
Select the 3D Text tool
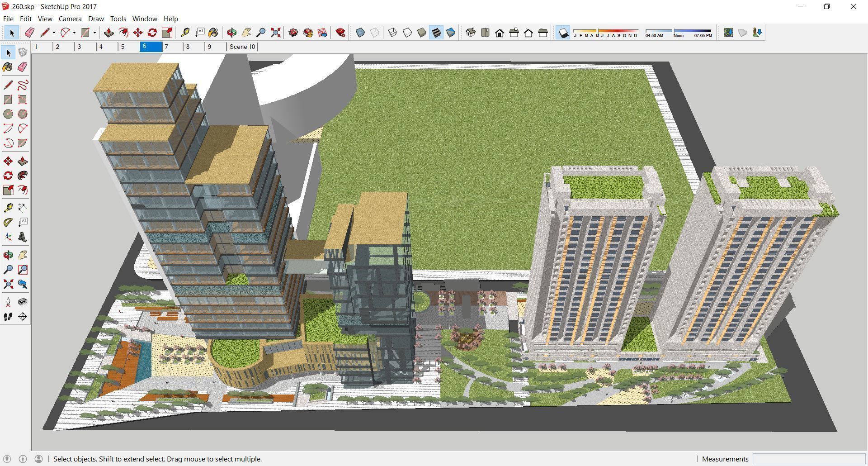(x=23, y=237)
